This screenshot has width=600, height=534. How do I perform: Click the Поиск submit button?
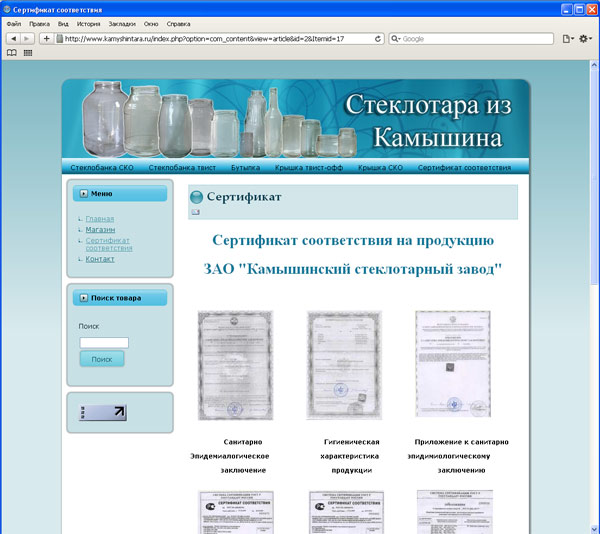pos(102,359)
